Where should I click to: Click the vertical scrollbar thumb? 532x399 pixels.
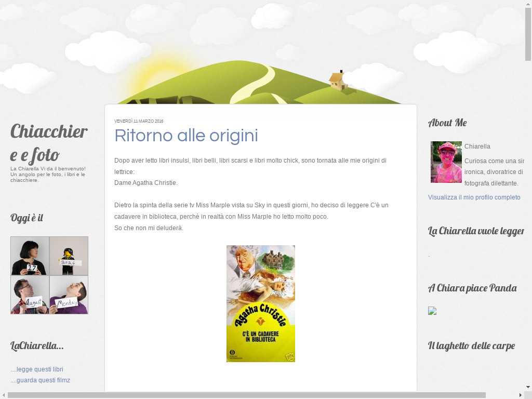[x=528, y=34]
